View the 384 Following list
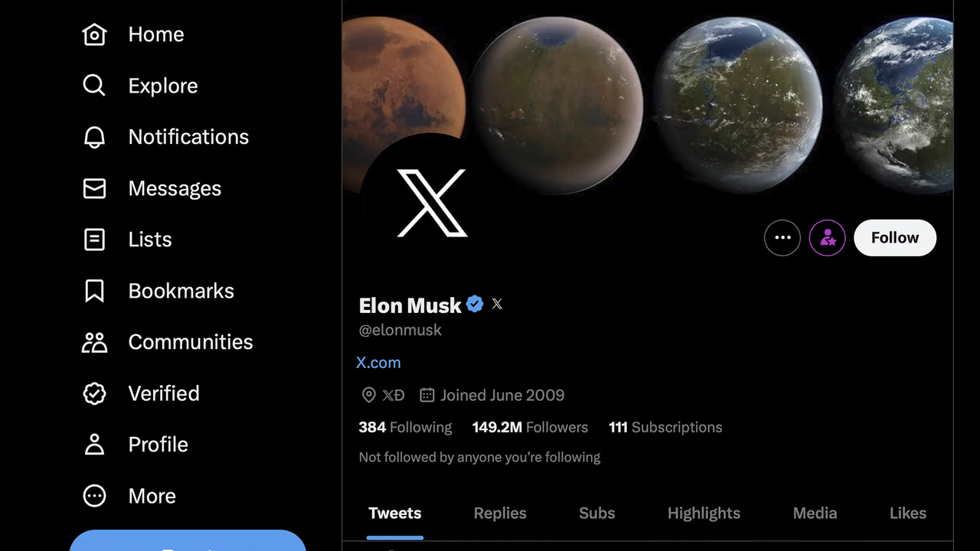The image size is (980, 551). point(405,427)
